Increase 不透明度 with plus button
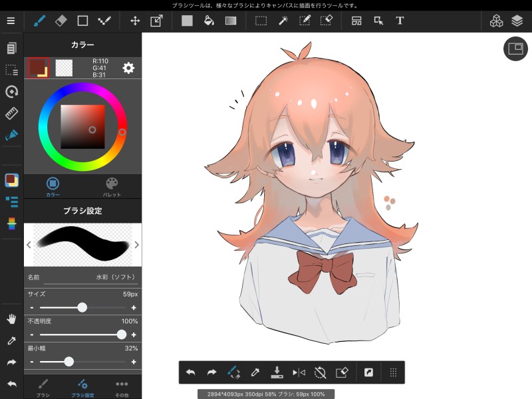This screenshot has width=532, height=399. (134, 335)
